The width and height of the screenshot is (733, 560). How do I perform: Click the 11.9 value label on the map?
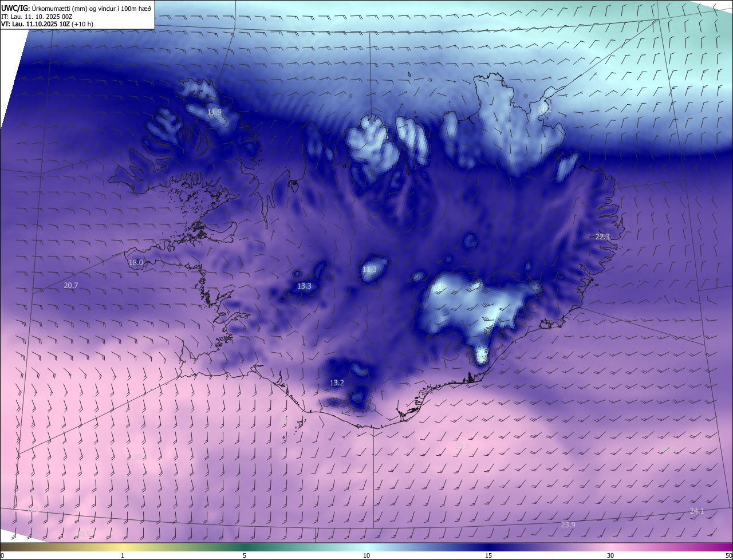click(x=214, y=112)
